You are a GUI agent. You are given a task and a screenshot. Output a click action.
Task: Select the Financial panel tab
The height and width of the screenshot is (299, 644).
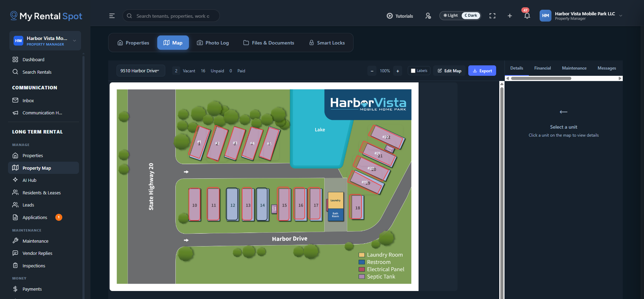point(542,68)
